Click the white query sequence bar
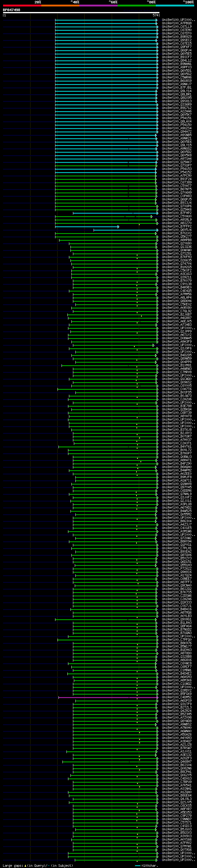The image size is (197, 868). 81,13
